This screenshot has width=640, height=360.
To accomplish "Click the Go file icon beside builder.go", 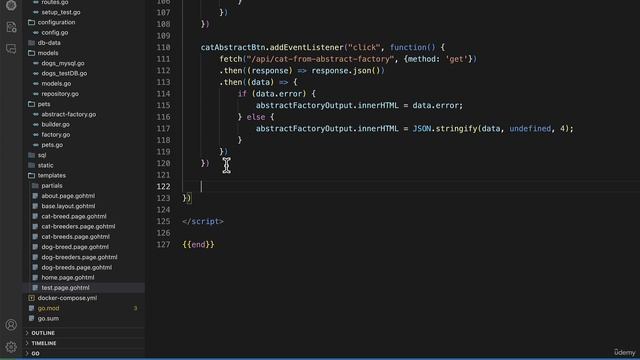I will click(36, 124).
